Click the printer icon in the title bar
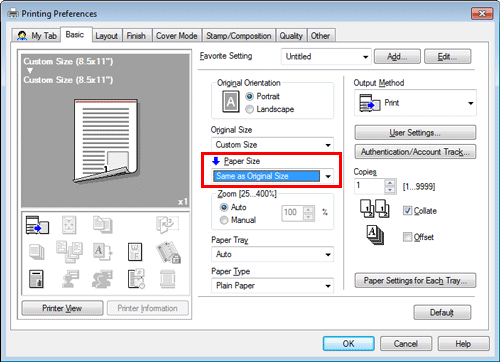Screen dimensions: 500x362 tap(13, 14)
